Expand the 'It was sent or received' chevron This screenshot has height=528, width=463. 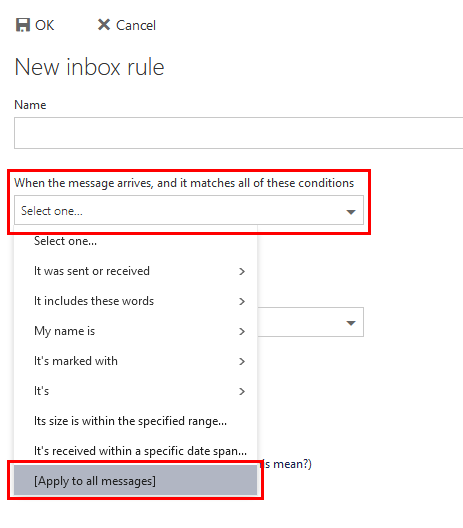(242, 271)
